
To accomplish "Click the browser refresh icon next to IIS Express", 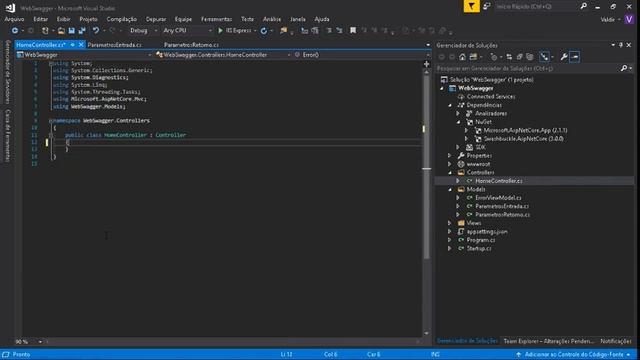I will pyautogui.click(x=264, y=31).
